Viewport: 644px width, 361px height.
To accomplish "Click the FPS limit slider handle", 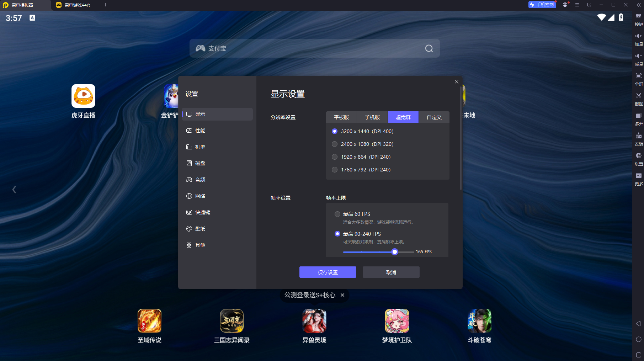I will pyautogui.click(x=395, y=252).
